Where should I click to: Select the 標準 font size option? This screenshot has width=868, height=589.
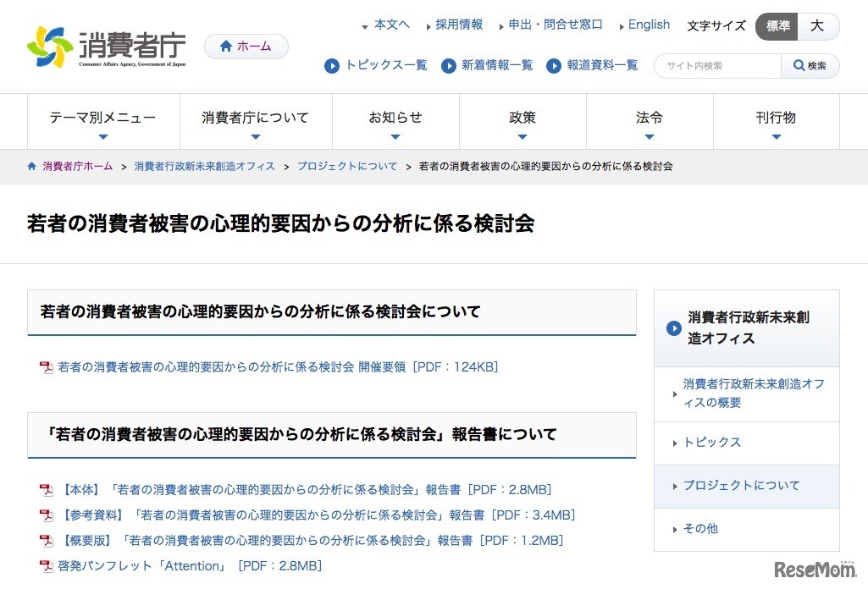pyautogui.click(x=777, y=26)
